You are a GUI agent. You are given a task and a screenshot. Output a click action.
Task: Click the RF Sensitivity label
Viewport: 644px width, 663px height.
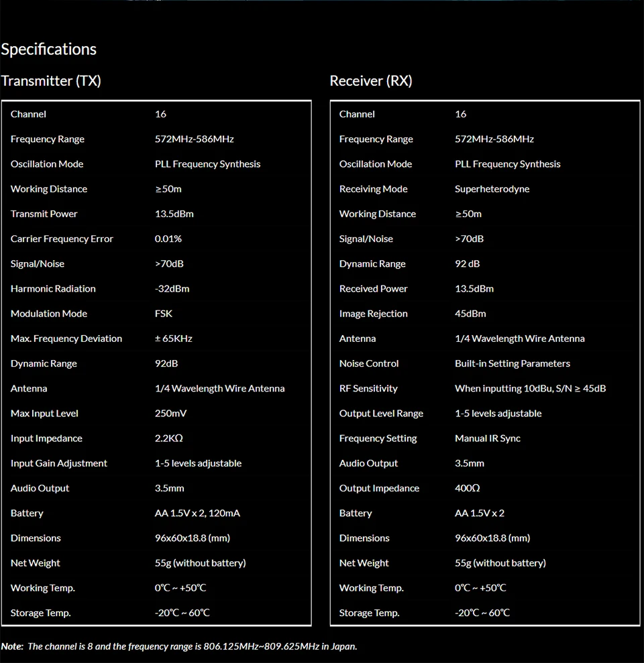coord(368,389)
